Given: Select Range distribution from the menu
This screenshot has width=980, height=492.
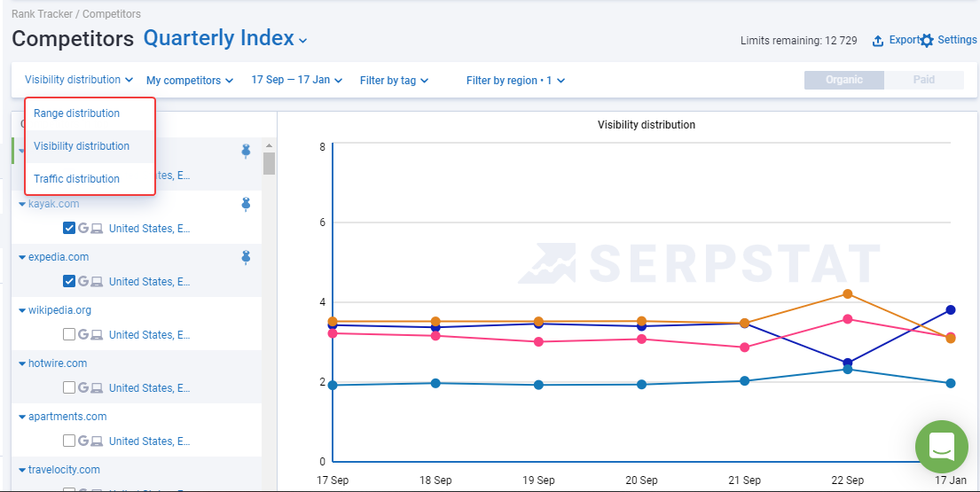Looking at the screenshot, I should click(x=90, y=113).
